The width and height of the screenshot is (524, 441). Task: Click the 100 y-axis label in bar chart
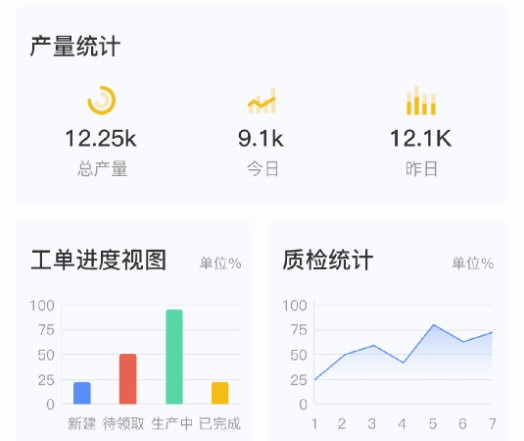coord(42,305)
